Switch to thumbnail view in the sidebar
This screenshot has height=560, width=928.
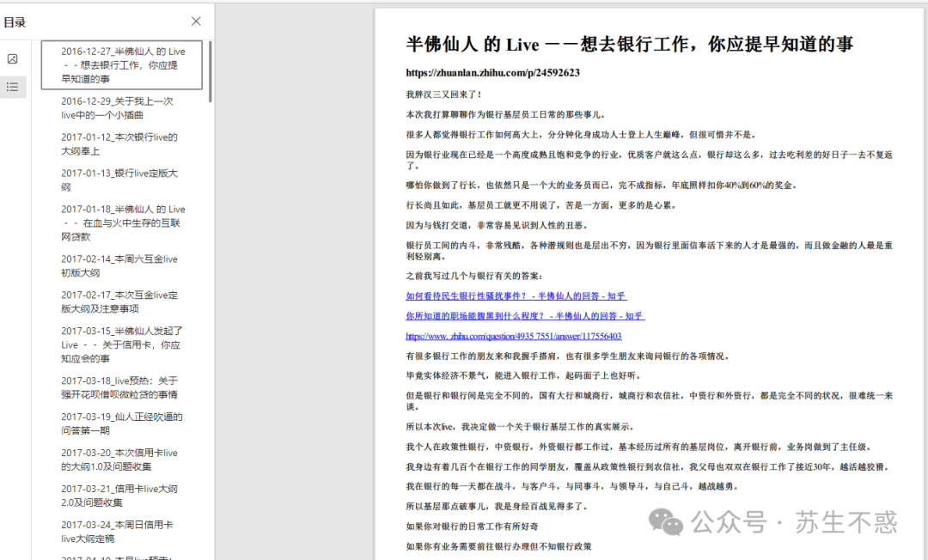12,58
